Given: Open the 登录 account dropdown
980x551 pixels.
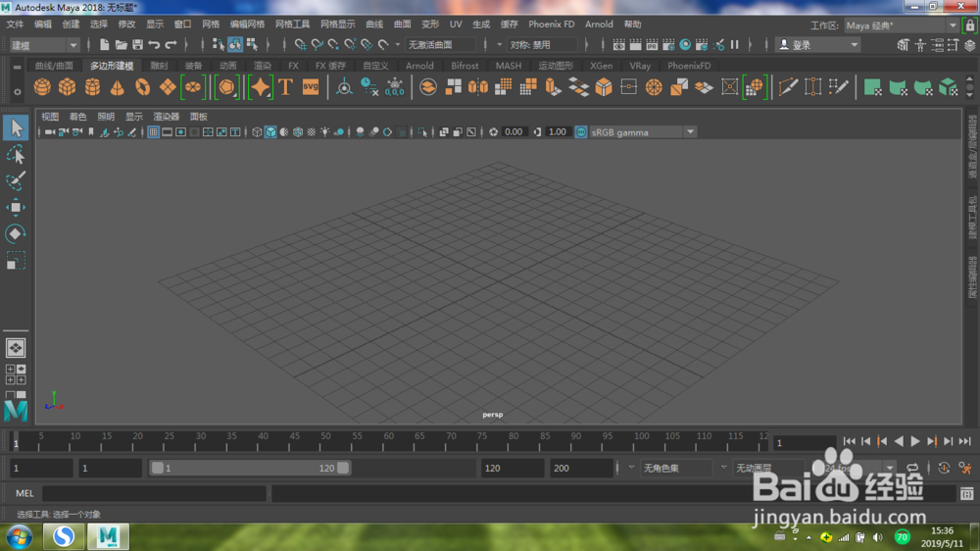Looking at the screenshot, I should click(818, 45).
